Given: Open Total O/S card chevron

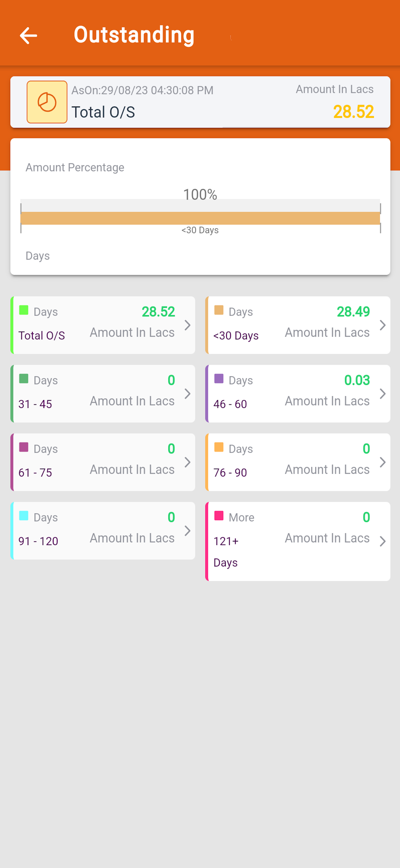Looking at the screenshot, I should [x=188, y=325].
